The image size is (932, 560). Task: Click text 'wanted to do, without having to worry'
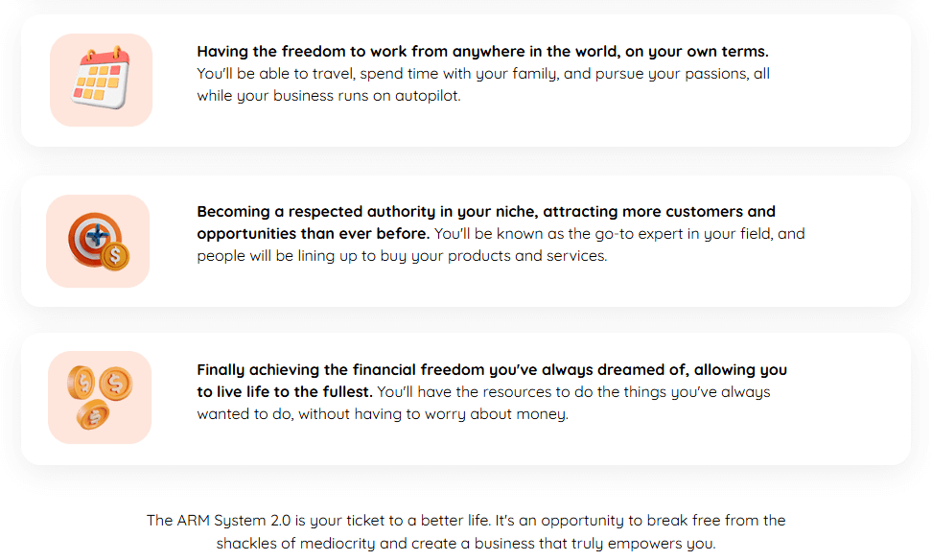tap(331, 414)
